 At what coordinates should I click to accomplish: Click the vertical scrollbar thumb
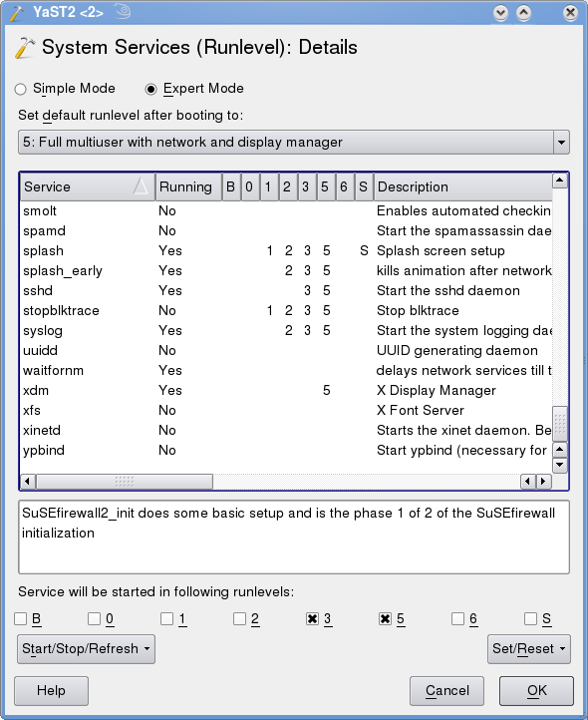click(x=560, y=424)
